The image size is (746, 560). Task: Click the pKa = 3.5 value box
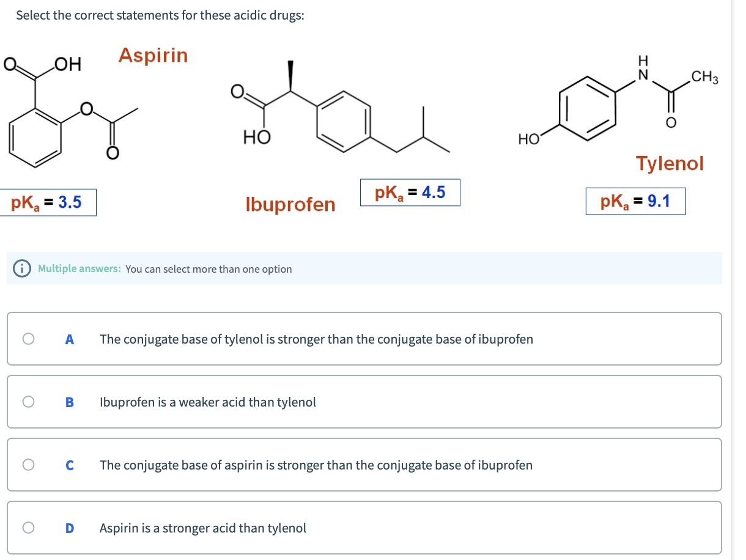(48, 202)
